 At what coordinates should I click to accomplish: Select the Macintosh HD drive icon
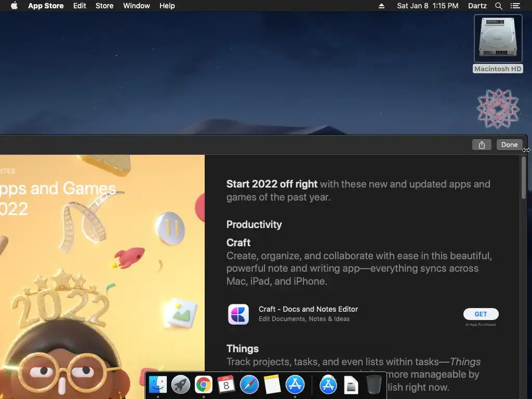pyautogui.click(x=498, y=38)
